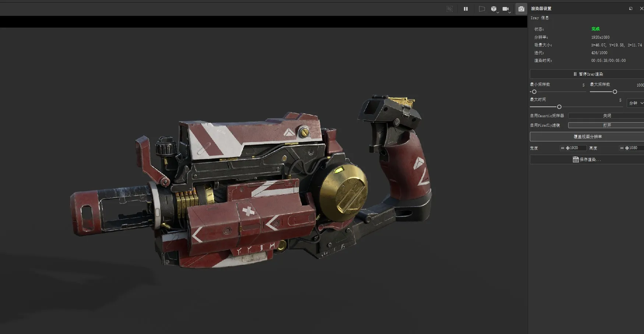The width and height of the screenshot is (644, 334).
Task: Click the 暂停Iray渲染 pause button
Action: [x=588, y=74]
